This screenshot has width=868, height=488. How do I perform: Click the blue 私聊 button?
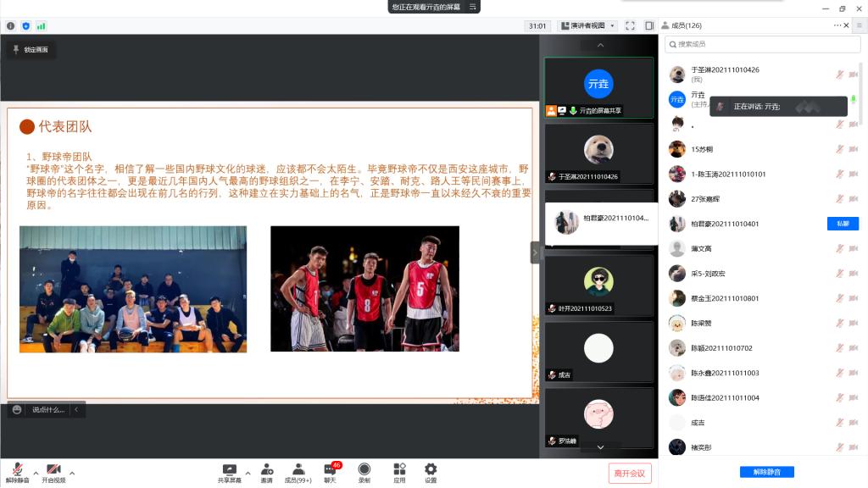843,224
